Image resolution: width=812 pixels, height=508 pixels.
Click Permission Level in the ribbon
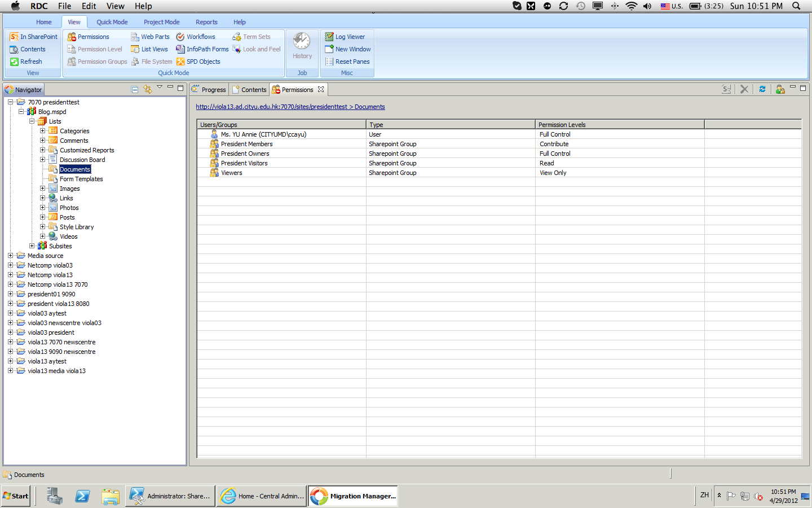coord(95,49)
